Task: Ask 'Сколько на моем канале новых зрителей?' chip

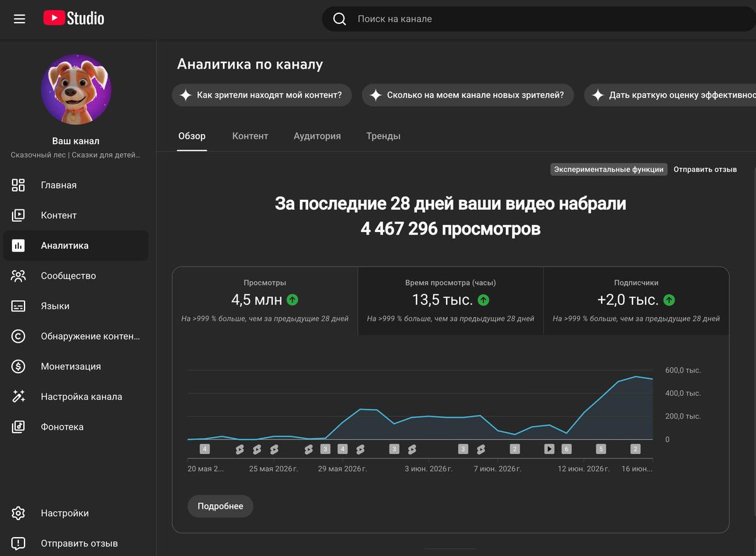Action: click(x=468, y=95)
